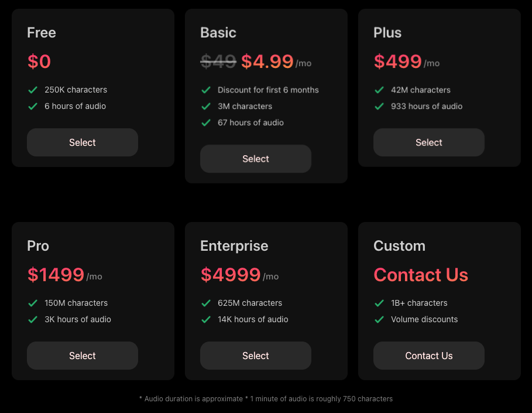Click the crossed-out $49 price
The image size is (532, 413).
coord(218,62)
